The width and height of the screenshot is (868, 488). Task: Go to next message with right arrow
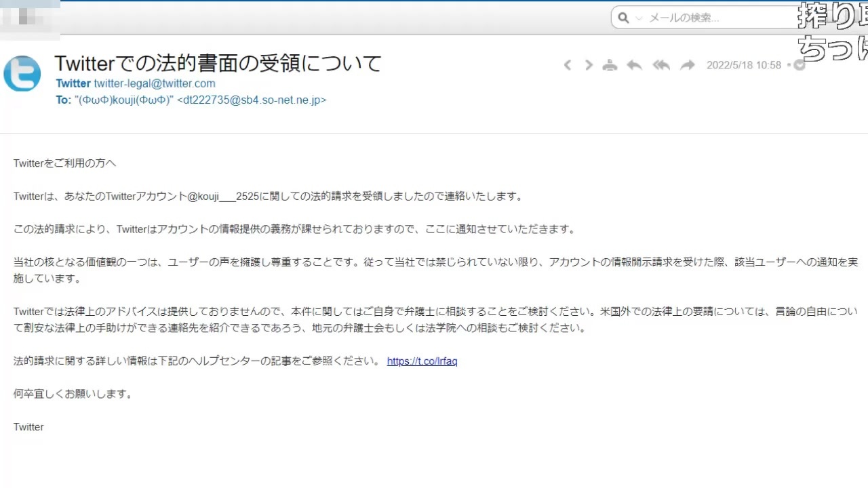point(589,65)
